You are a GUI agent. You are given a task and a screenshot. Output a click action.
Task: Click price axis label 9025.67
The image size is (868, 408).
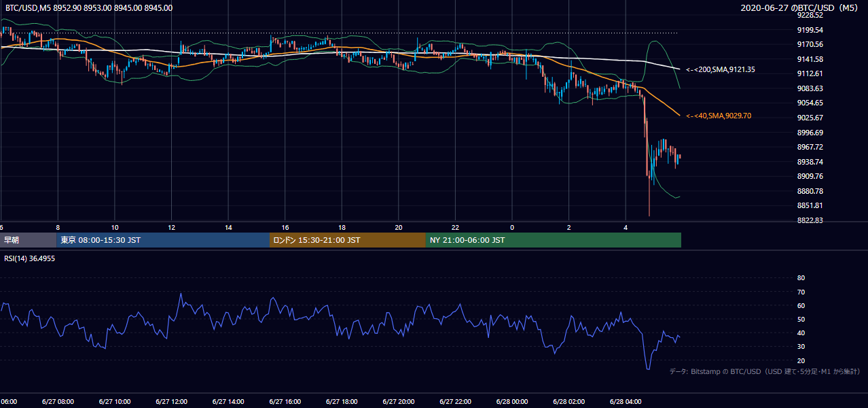coord(810,118)
